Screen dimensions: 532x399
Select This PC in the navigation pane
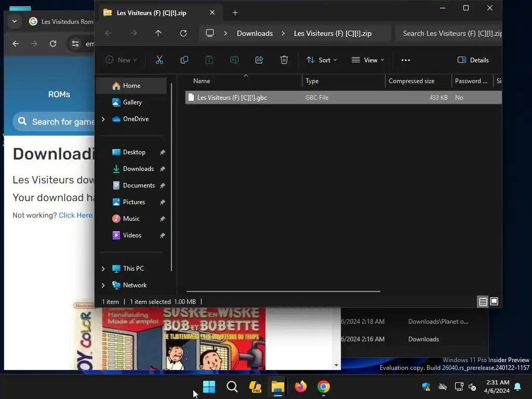pos(133,269)
